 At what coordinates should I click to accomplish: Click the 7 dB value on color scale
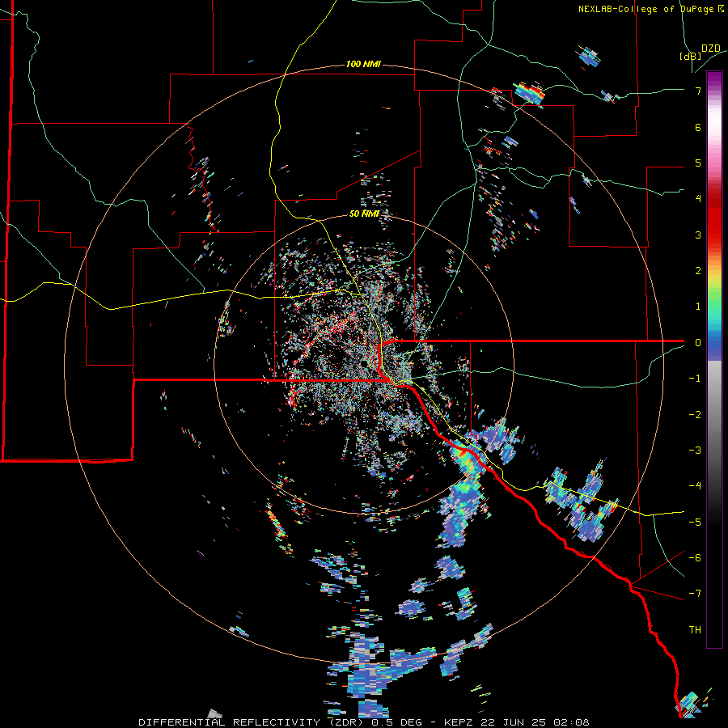click(698, 91)
